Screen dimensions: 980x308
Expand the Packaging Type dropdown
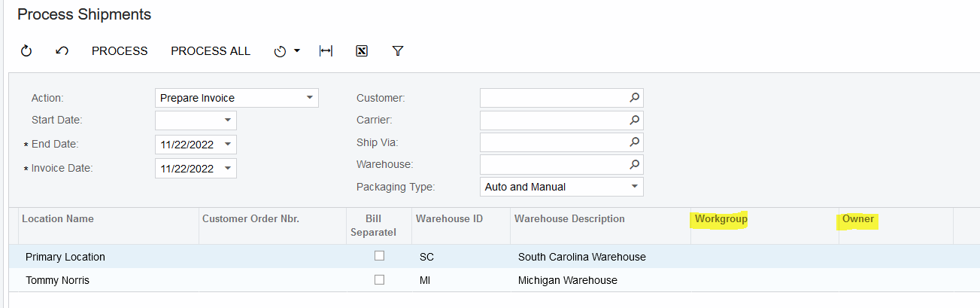tap(634, 186)
